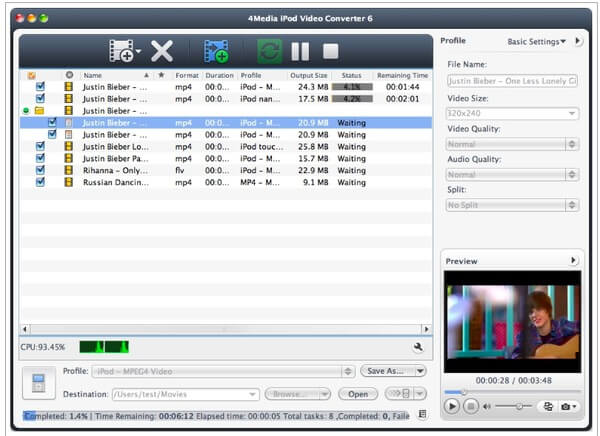Expand Profile panel arrow button

[x=578, y=41]
